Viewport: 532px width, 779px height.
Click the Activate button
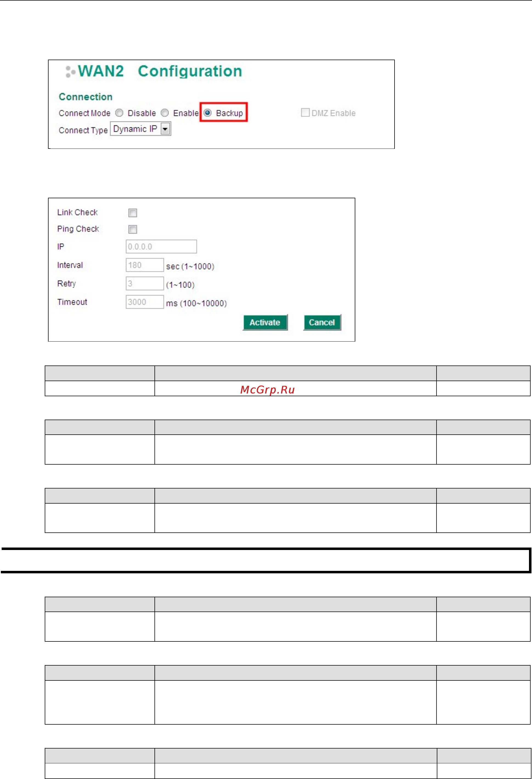tap(265, 322)
